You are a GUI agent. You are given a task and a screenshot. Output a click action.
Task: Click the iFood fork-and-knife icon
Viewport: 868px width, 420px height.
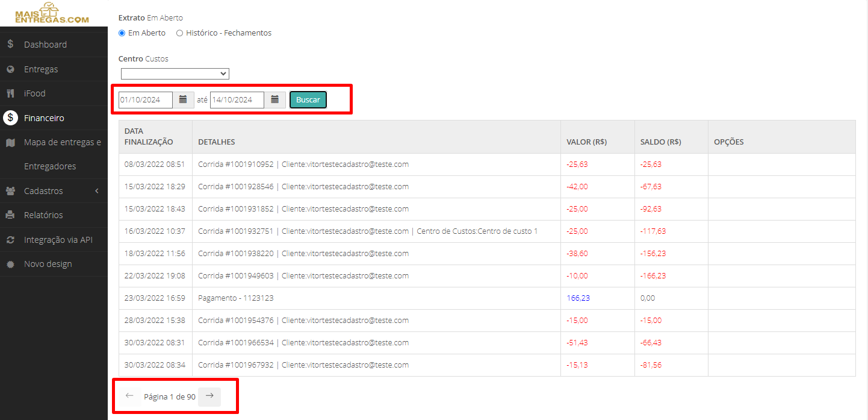click(10, 93)
